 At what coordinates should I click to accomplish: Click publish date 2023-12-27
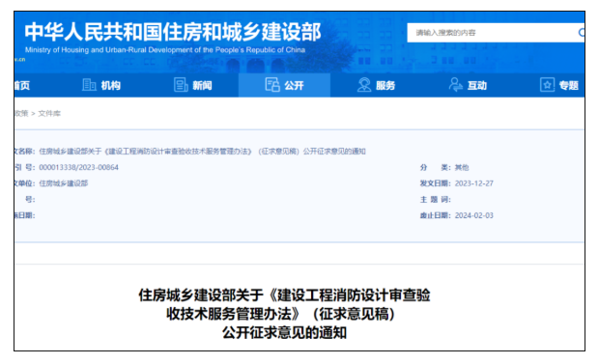coord(474,183)
